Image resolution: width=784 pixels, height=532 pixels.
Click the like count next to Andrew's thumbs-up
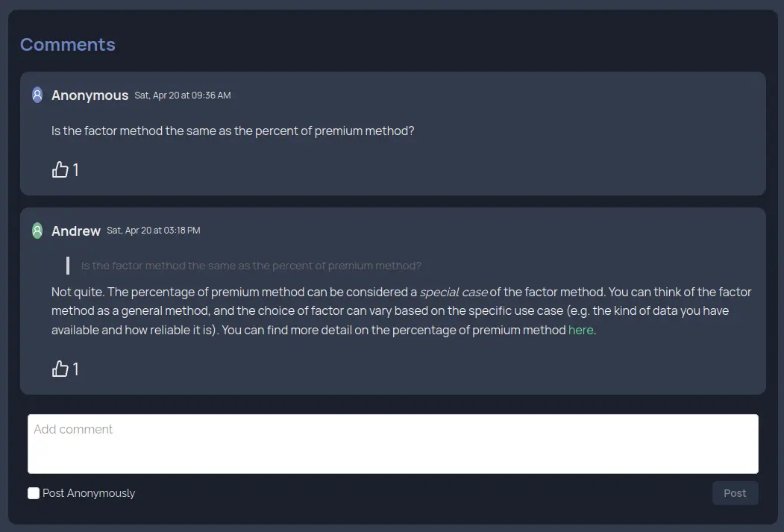(75, 369)
